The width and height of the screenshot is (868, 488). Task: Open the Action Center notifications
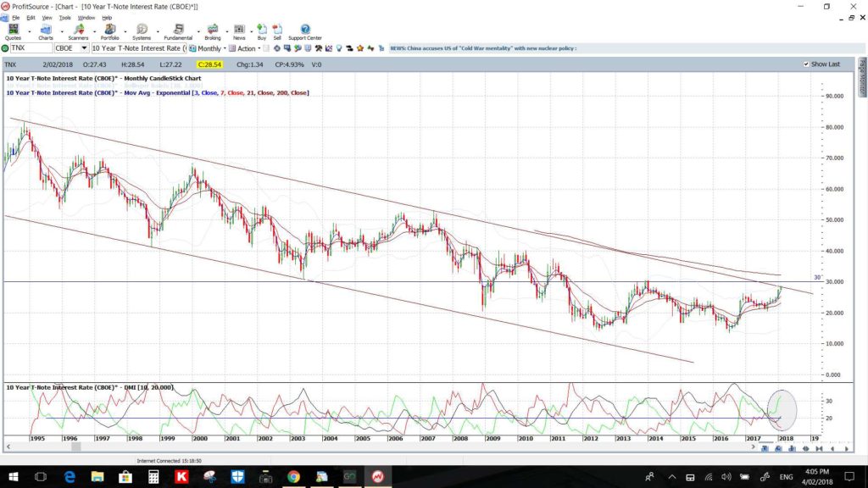click(849, 477)
